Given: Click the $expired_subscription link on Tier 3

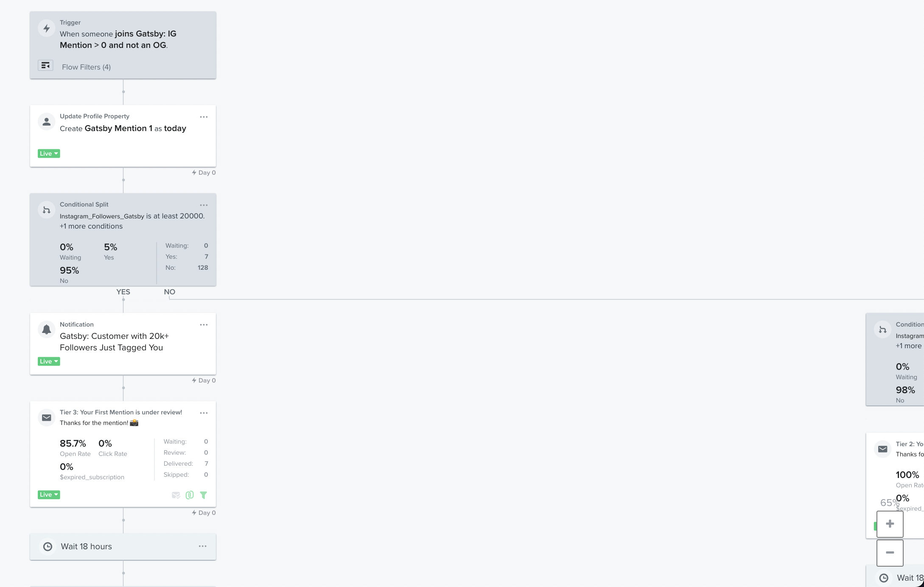Looking at the screenshot, I should [92, 477].
